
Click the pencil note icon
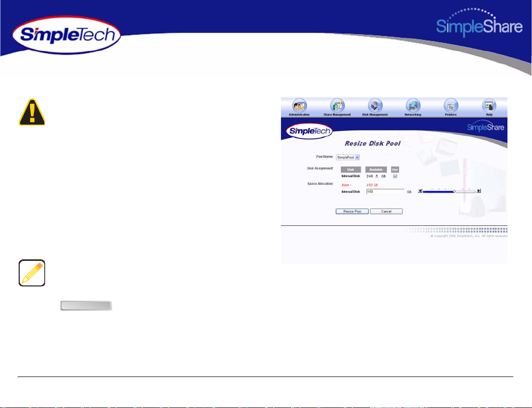32,273
